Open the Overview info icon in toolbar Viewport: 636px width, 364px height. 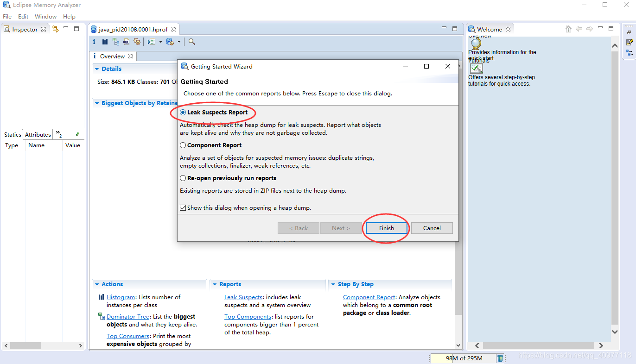(94, 42)
